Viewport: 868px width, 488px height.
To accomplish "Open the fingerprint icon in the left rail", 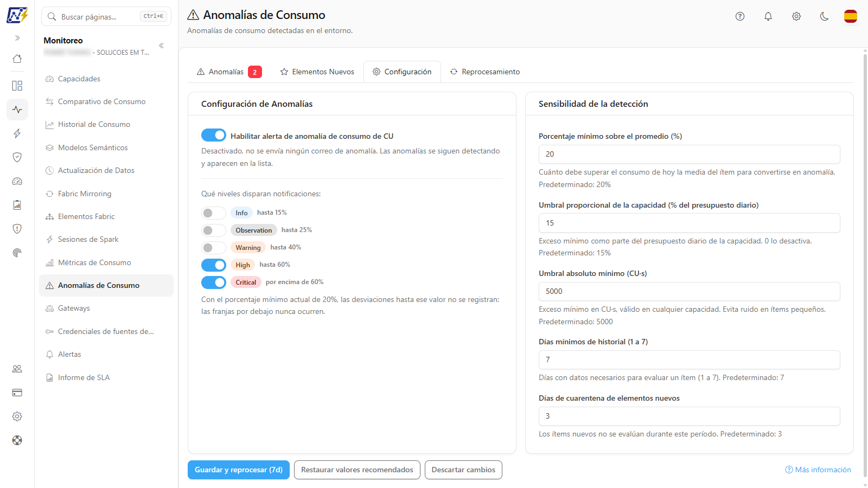I will click(x=17, y=253).
